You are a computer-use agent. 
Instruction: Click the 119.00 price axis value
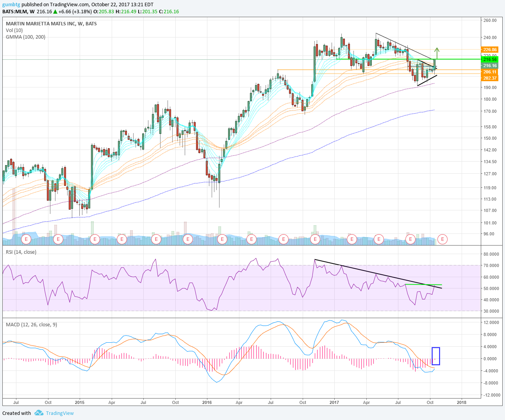click(490, 188)
